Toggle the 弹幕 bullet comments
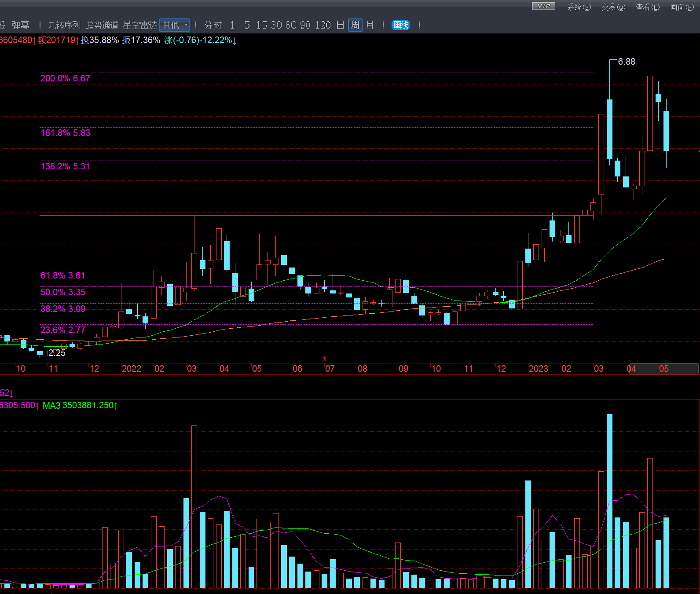Screen dimensions: 700x594 21,25
